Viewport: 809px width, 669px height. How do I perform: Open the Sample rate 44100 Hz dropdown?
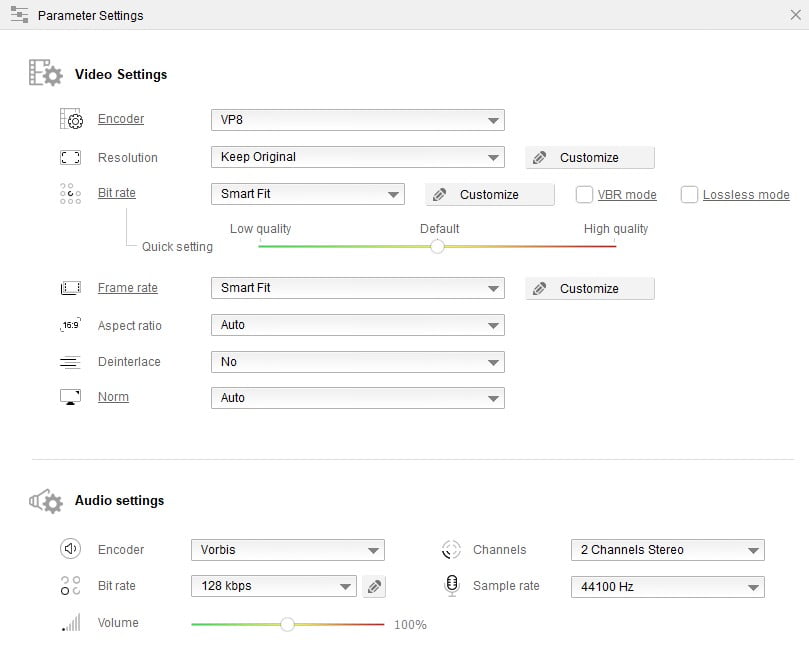[667, 587]
